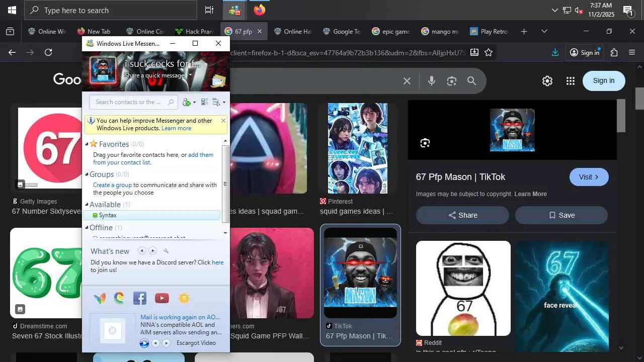The width and height of the screenshot is (644, 362).
Task: Switch to the New Tab browser tab
Action: pos(95,31)
